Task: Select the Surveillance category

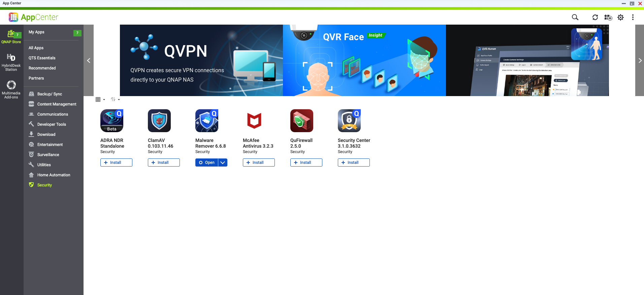Action: 48,155
